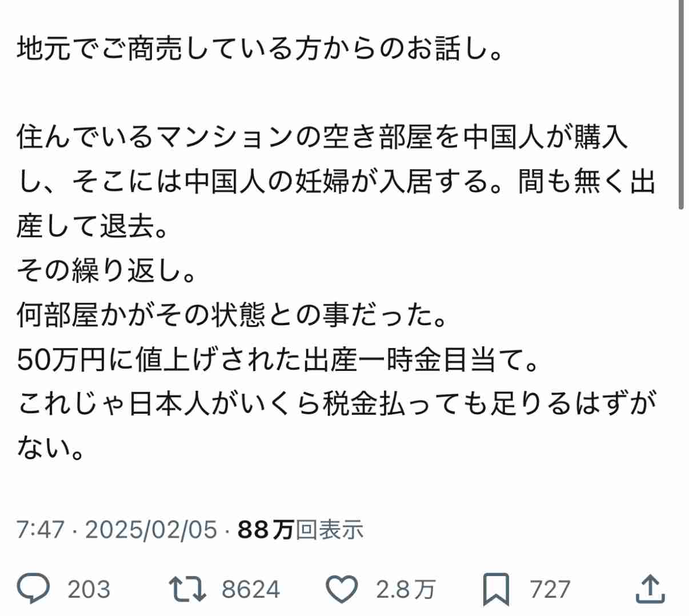Click the line 何部屋かがその状態との事だった。
The height and width of the screenshot is (616, 689).
[232, 315]
